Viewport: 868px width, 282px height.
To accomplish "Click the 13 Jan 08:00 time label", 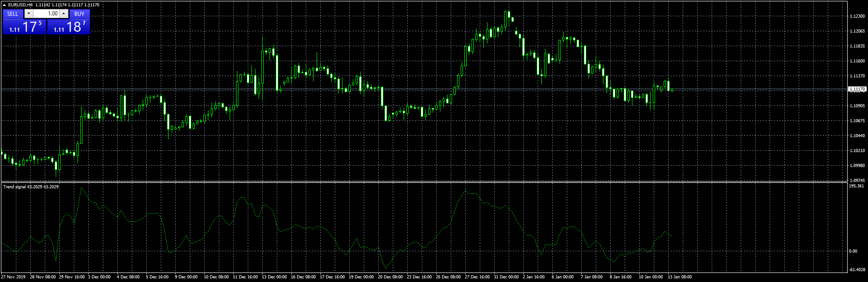I will 680,277.
